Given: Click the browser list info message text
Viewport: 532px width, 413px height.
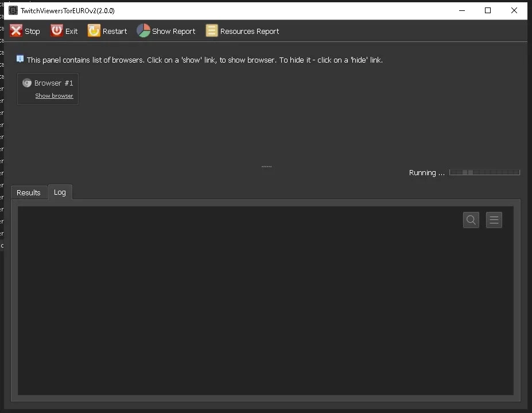Looking at the screenshot, I should (204, 60).
